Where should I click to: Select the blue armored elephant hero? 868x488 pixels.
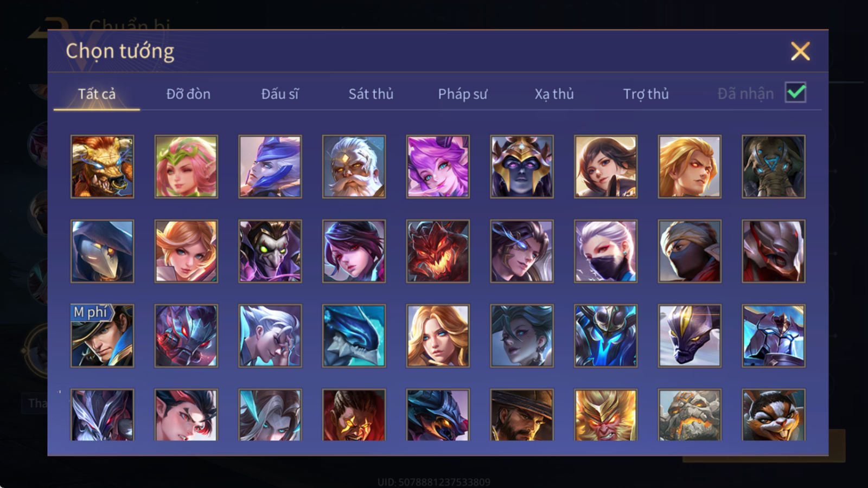[774, 166]
